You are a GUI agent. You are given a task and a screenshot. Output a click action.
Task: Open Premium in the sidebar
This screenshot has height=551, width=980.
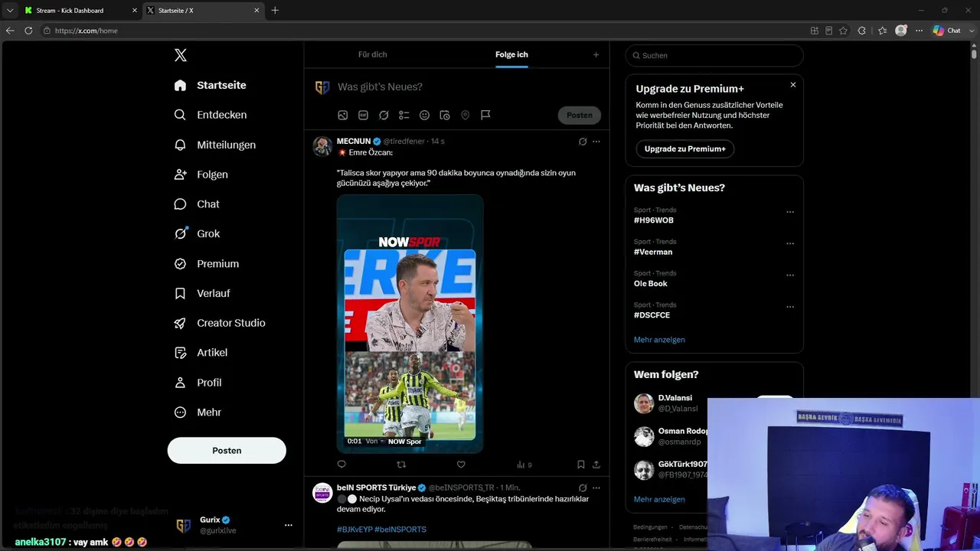pos(207,263)
